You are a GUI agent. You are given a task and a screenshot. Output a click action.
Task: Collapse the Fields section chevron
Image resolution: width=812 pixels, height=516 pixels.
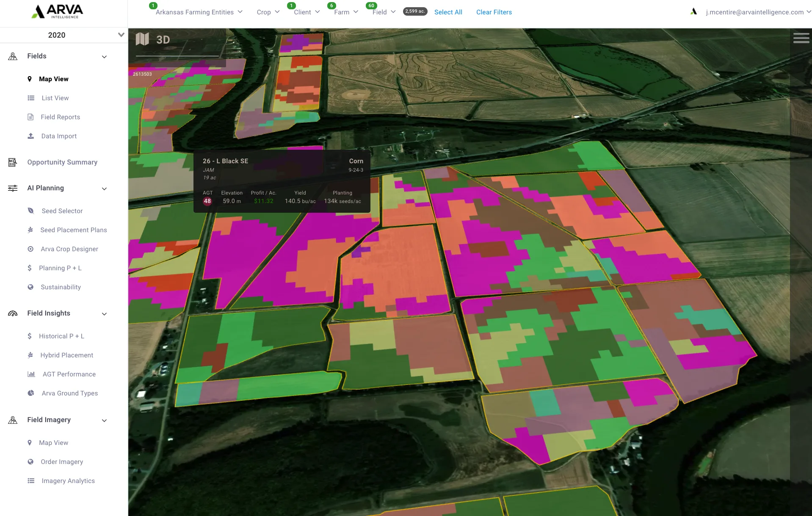point(104,57)
